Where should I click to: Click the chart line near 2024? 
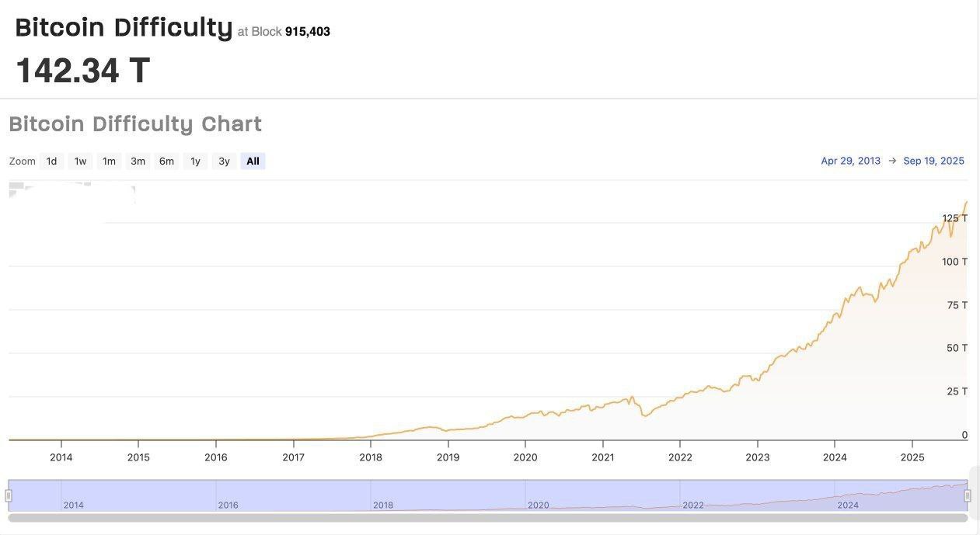pos(835,318)
